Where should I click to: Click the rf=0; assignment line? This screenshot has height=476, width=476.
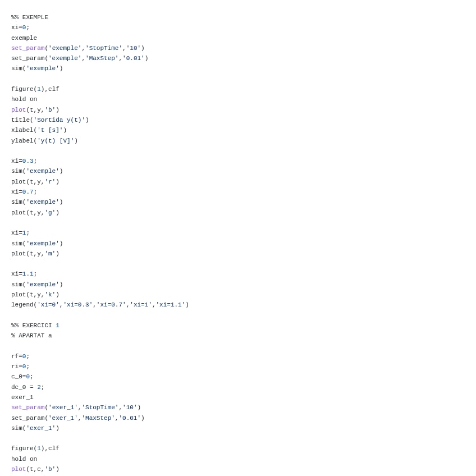tap(20, 356)
